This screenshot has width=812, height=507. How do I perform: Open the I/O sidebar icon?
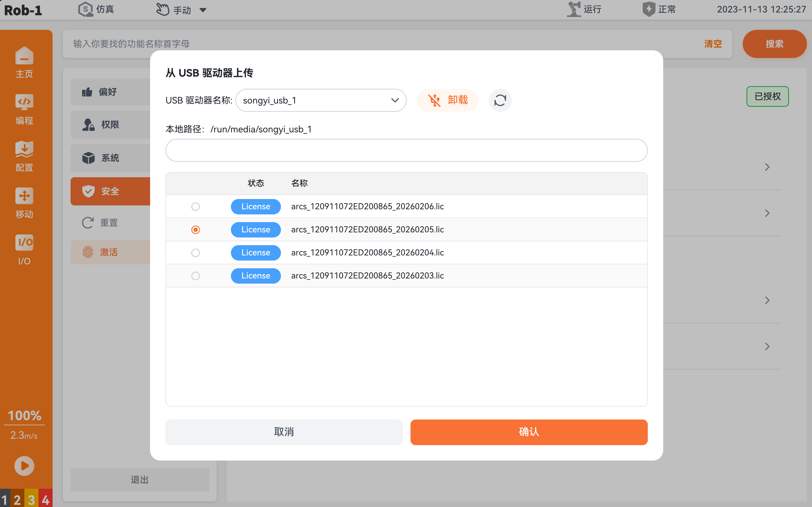coord(24,250)
